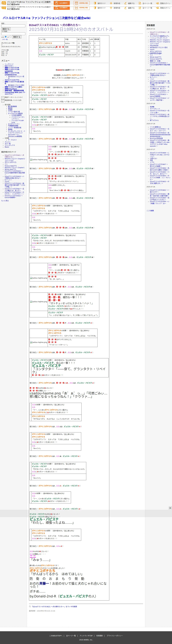Open ピュエル・パピステ in the character table
The image size is (172, 644).
click(x=46, y=55)
